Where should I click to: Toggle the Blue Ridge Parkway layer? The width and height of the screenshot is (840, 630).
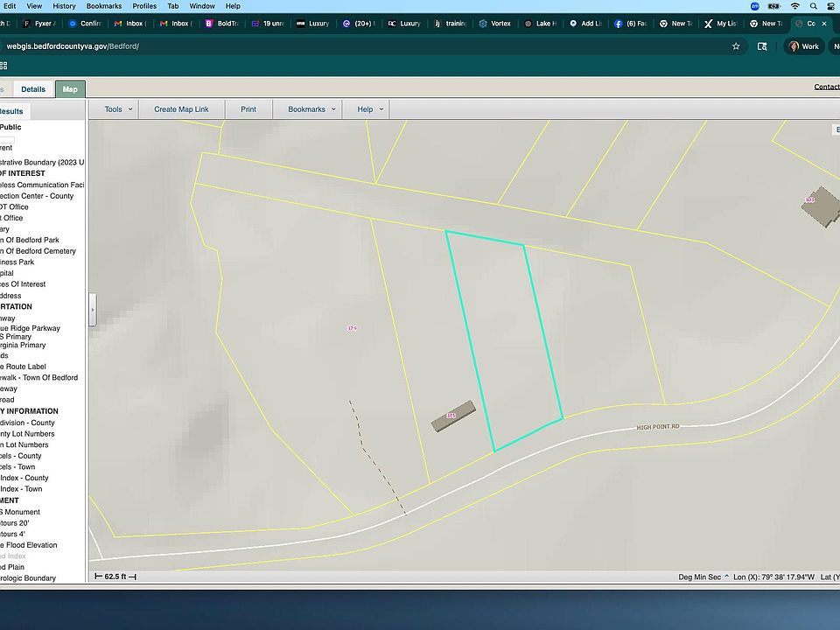coord(31,328)
